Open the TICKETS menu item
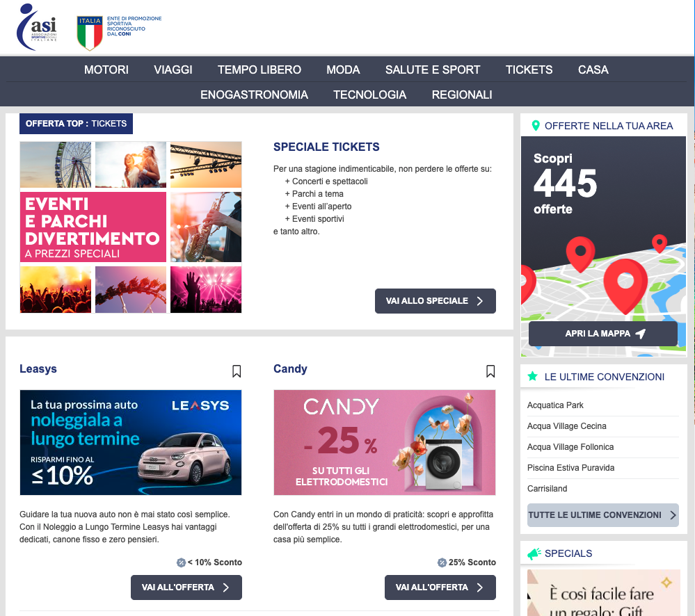 pos(529,70)
